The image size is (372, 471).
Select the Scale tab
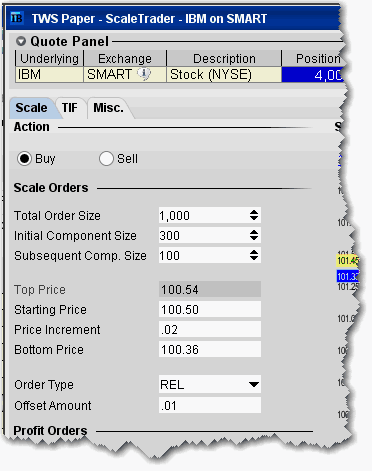[31, 108]
